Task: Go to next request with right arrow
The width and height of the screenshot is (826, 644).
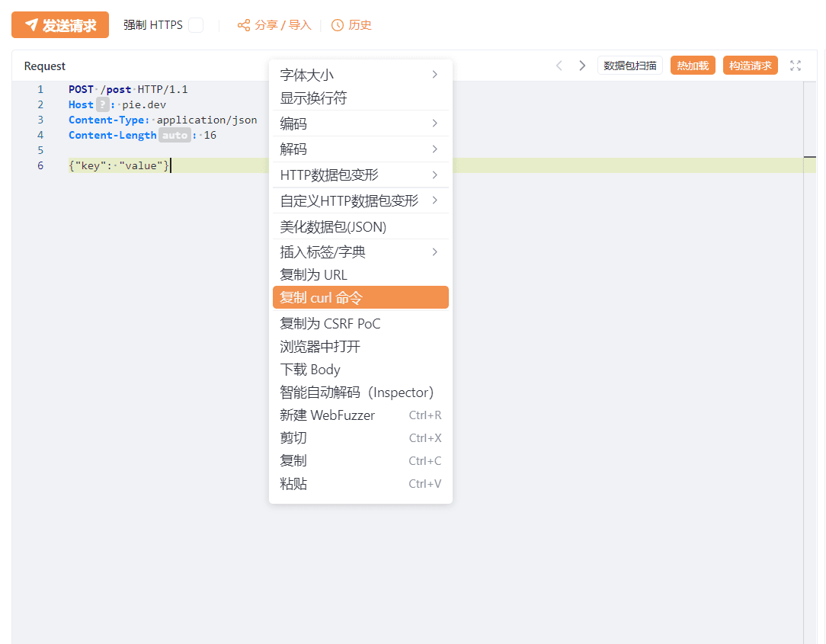Action: (582, 66)
